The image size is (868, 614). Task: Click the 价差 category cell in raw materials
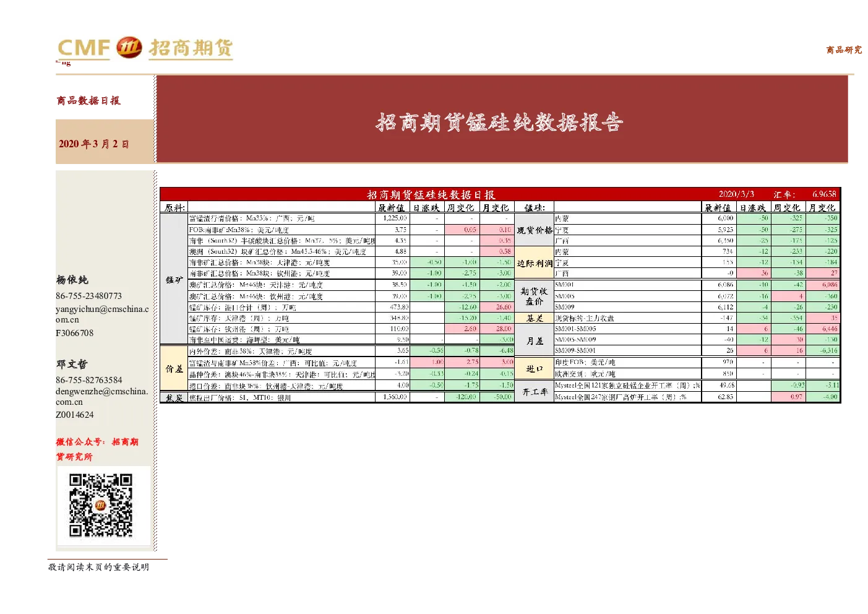click(x=174, y=368)
